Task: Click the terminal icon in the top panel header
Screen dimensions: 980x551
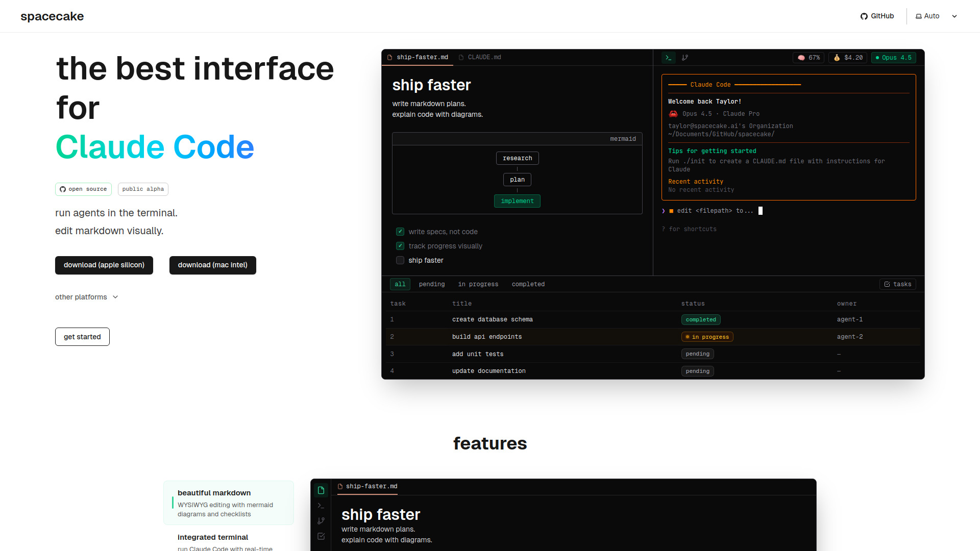Action: (x=668, y=58)
